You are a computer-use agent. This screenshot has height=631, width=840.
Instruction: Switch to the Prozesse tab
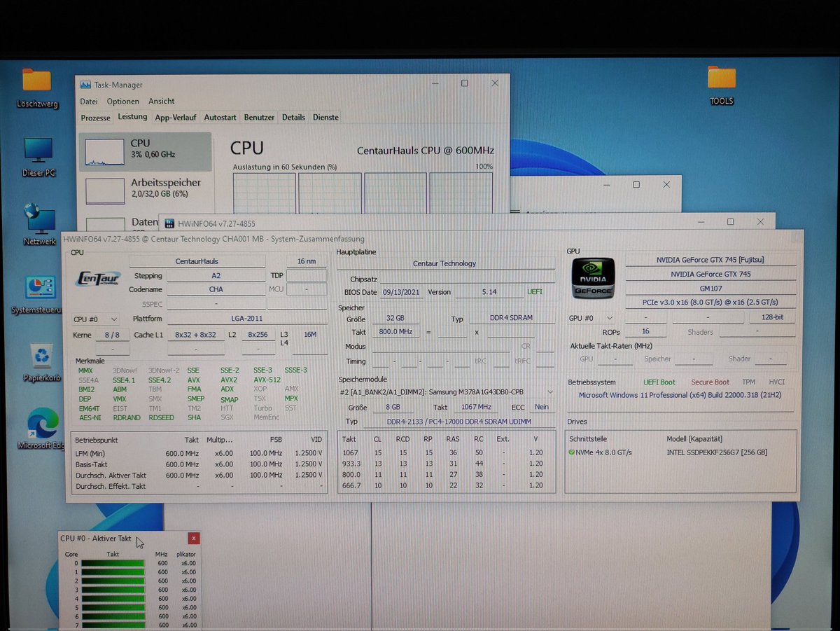coord(96,118)
